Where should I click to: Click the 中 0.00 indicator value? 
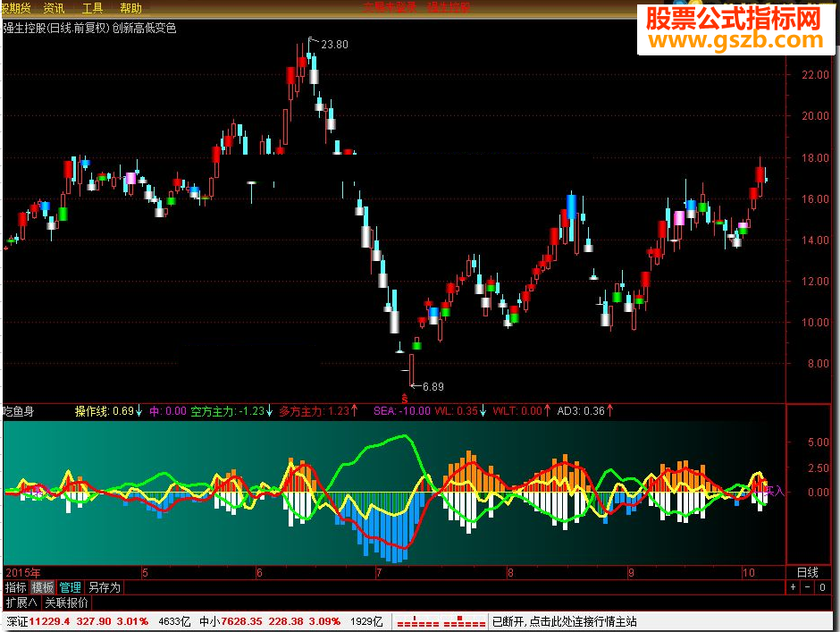168,411
